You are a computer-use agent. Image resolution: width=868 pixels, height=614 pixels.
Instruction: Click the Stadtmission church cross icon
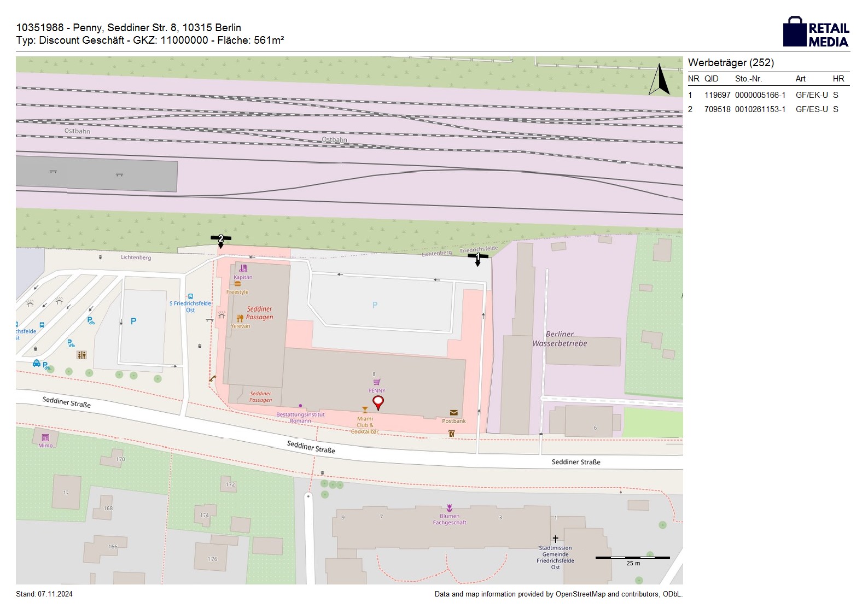[555, 539]
